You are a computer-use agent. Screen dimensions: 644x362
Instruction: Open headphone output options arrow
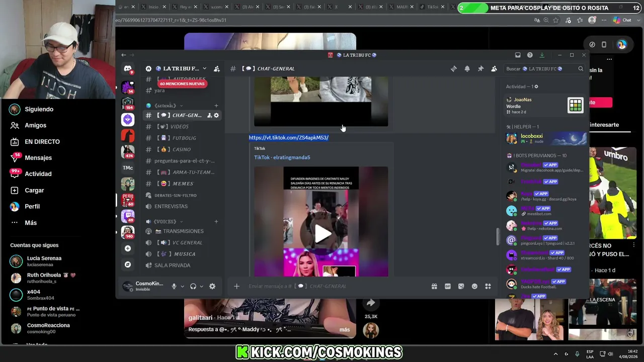(201, 287)
